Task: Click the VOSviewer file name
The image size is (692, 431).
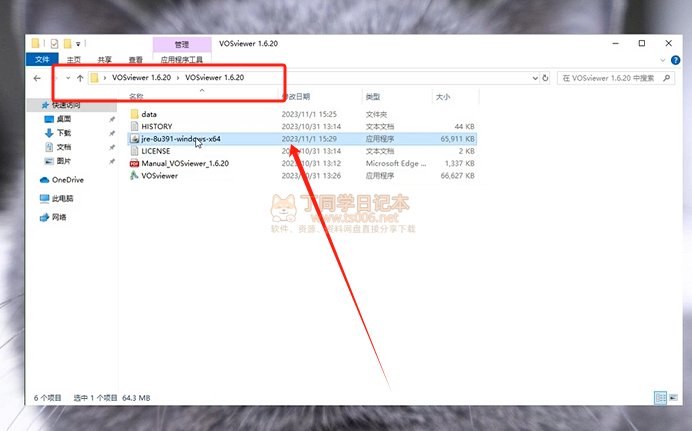Action: pyautogui.click(x=159, y=176)
